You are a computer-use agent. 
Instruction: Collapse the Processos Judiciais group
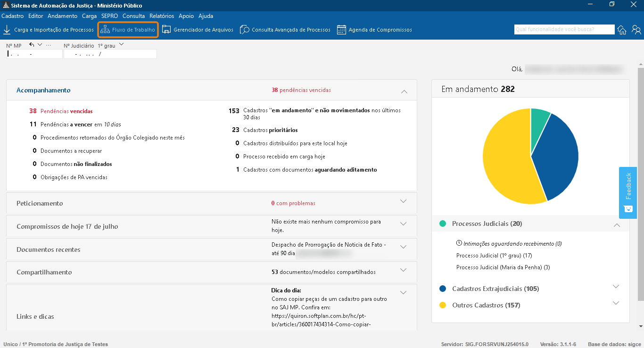(x=617, y=225)
